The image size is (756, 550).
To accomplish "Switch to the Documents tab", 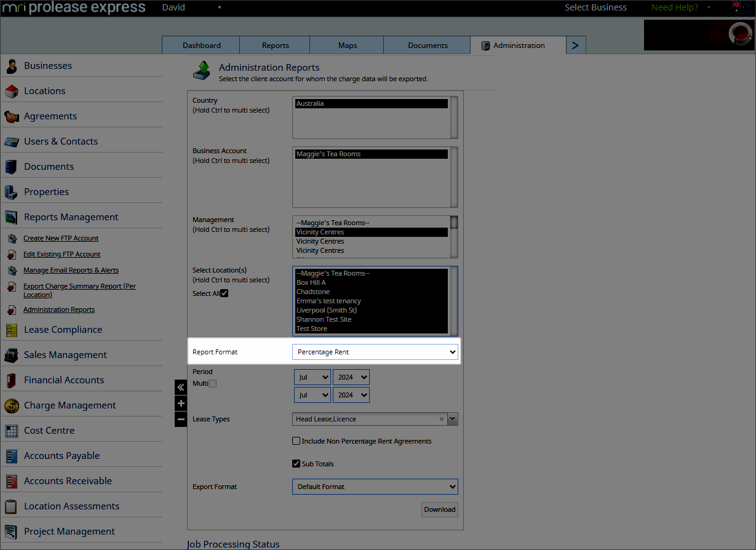I will pos(428,46).
